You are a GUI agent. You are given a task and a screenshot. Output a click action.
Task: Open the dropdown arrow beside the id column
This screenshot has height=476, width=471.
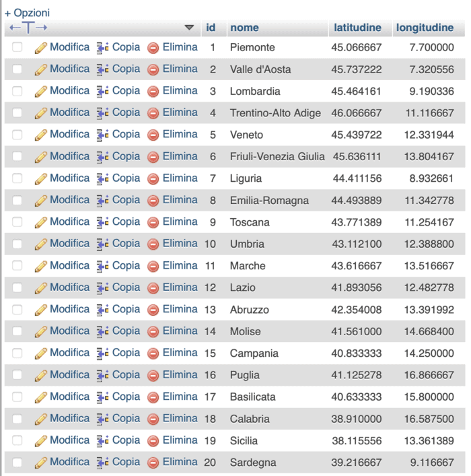point(189,28)
